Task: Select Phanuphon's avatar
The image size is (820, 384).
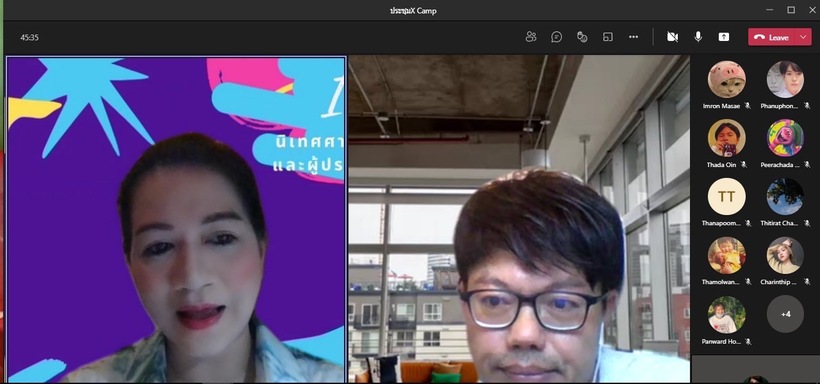Action: coord(785,79)
